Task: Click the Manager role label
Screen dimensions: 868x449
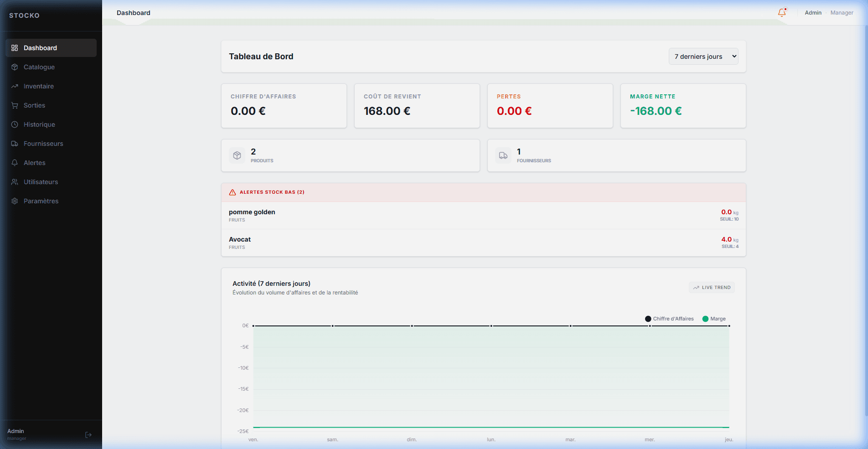Action: 842,13
